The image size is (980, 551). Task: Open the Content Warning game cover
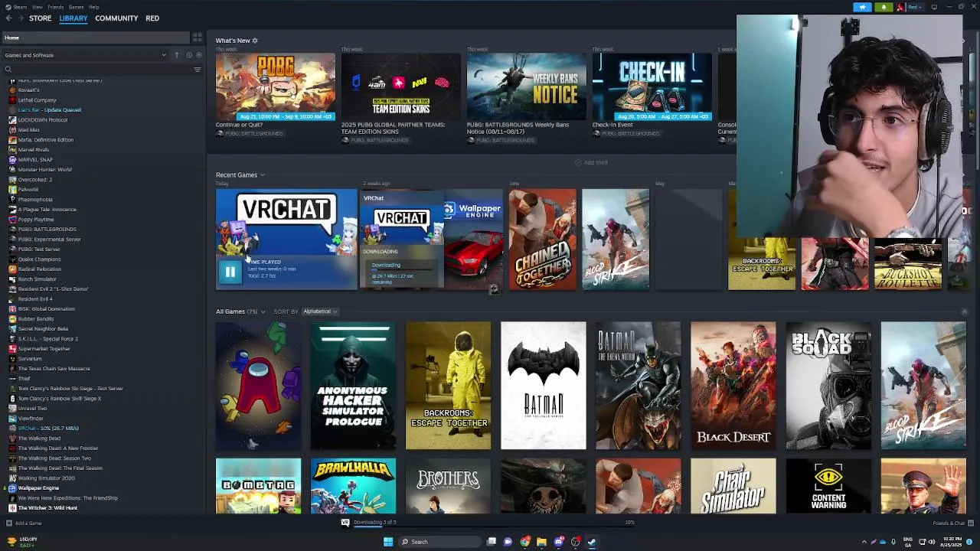tap(828, 486)
